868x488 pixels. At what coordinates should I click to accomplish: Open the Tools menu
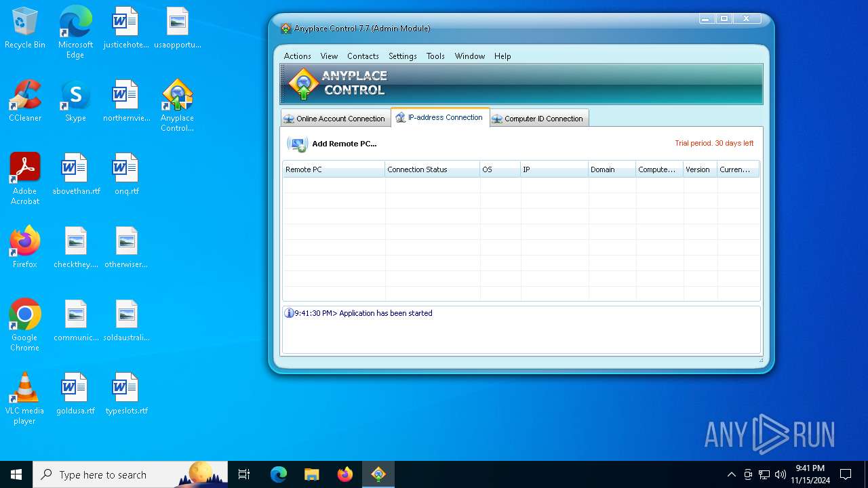(435, 56)
